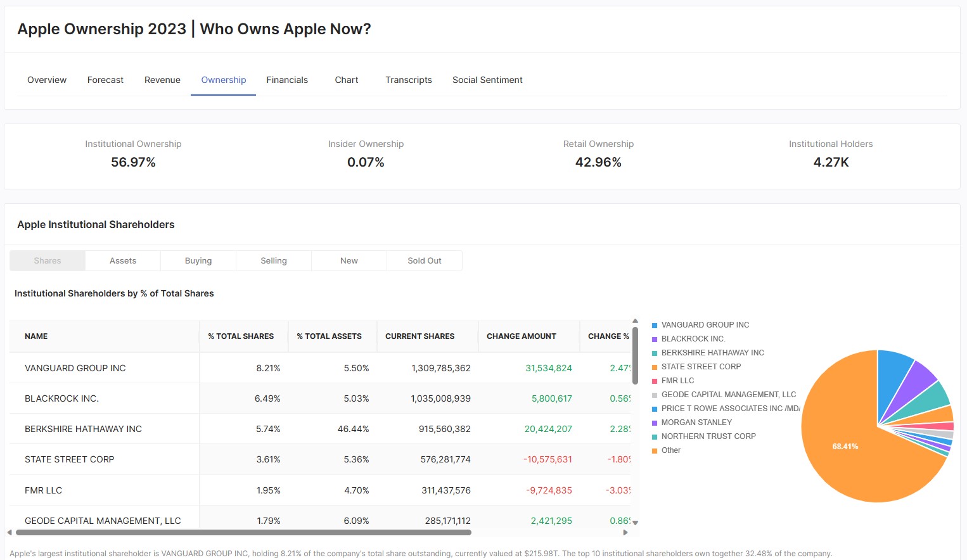The width and height of the screenshot is (967, 560).
Task: Open the Forecast tab
Action: 105,80
